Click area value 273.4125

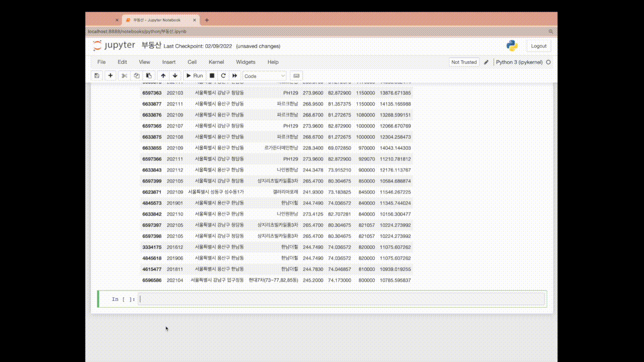tap(313, 214)
